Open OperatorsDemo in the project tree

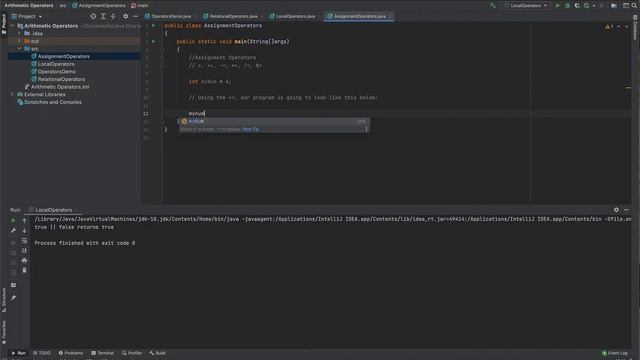point(56,71)
